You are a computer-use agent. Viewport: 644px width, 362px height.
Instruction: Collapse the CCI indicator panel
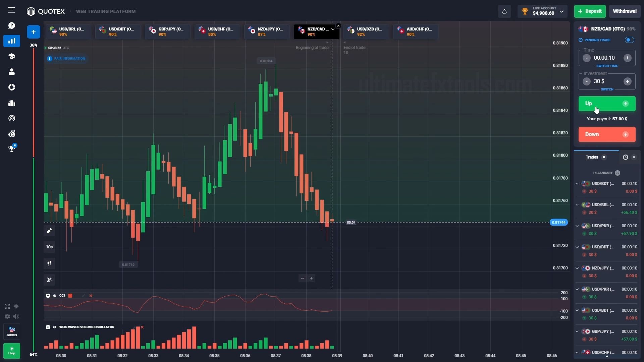click(48, 296)
